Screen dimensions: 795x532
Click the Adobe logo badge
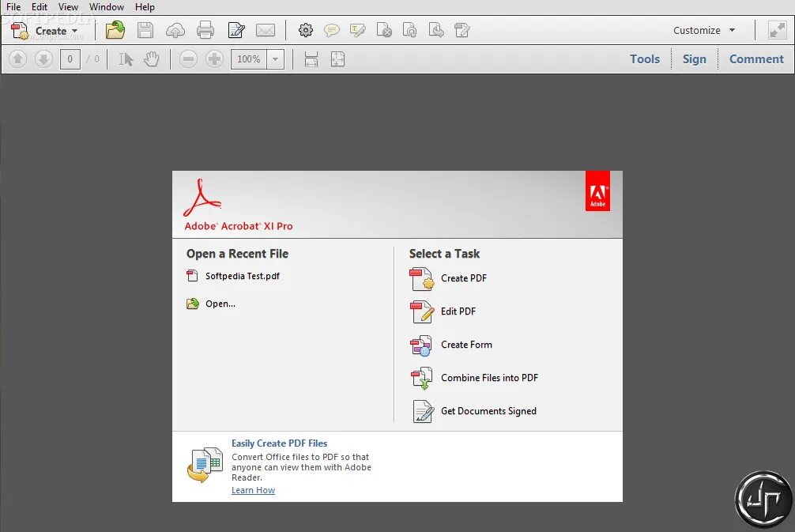(x=597, y=191)
